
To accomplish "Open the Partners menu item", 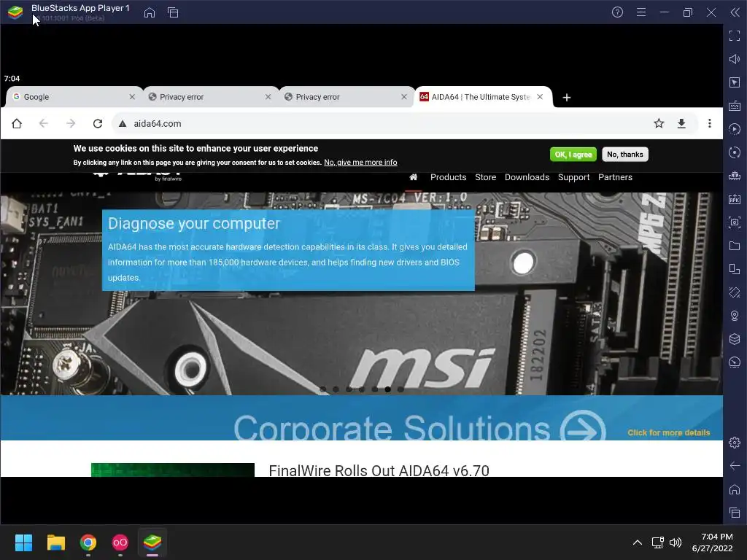I will 615,177.
